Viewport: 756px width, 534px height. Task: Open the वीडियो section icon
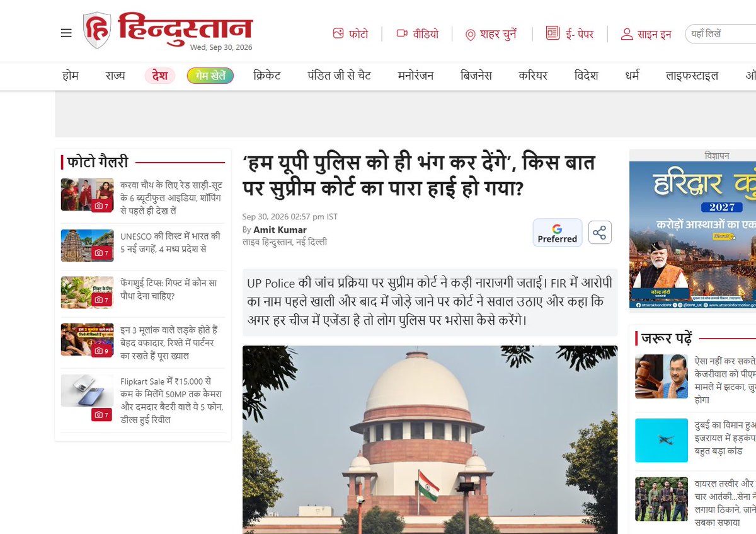coord(402,34)
